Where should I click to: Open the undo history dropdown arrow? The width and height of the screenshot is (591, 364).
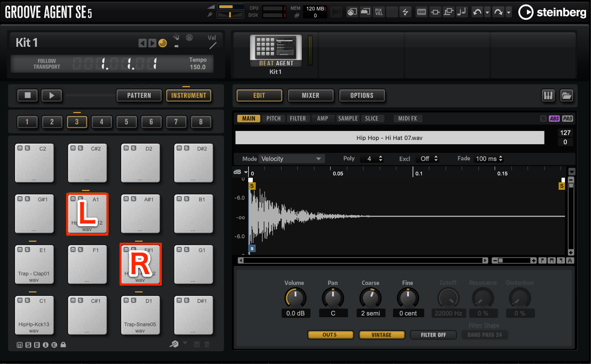pos(487,12)
